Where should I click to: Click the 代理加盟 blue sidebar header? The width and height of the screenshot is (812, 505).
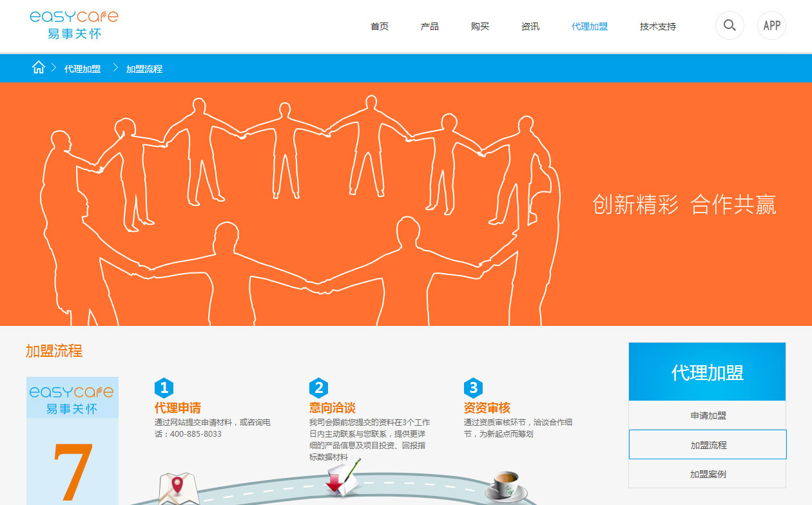pyautogui.click(x=708, y=372)
